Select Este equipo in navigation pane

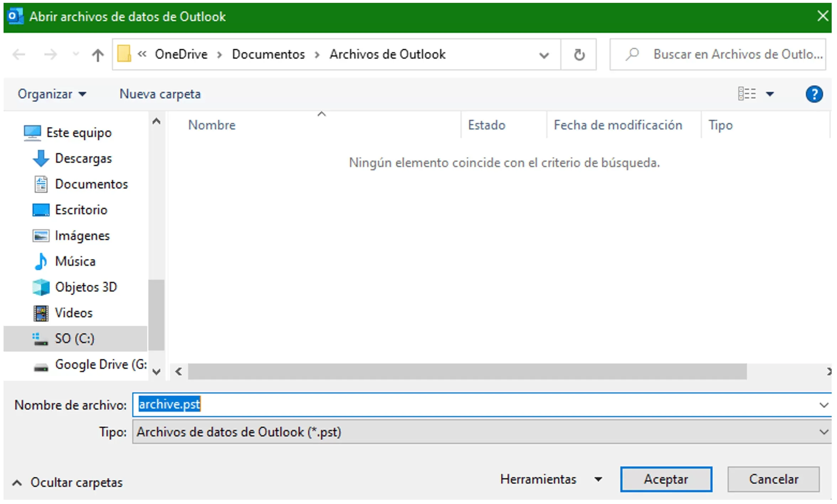79,132
